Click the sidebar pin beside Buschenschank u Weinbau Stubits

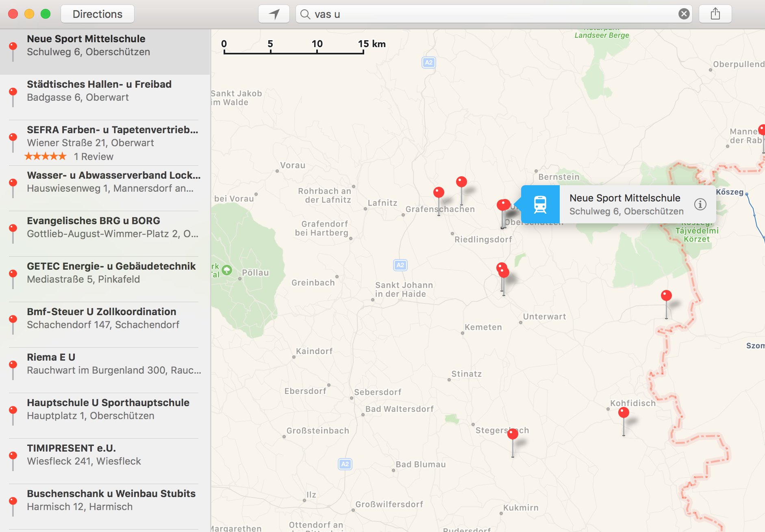[x=13, y=506]
